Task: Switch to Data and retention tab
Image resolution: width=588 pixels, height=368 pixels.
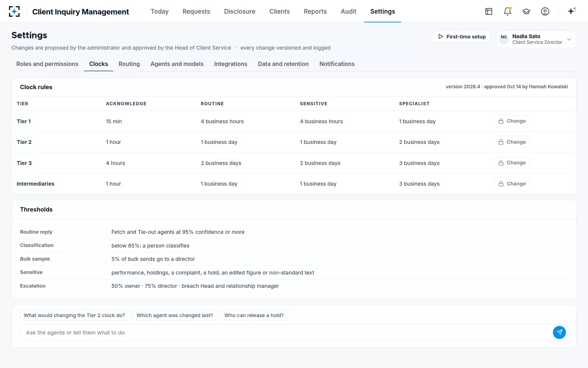Action: click(x=283, y=64)
